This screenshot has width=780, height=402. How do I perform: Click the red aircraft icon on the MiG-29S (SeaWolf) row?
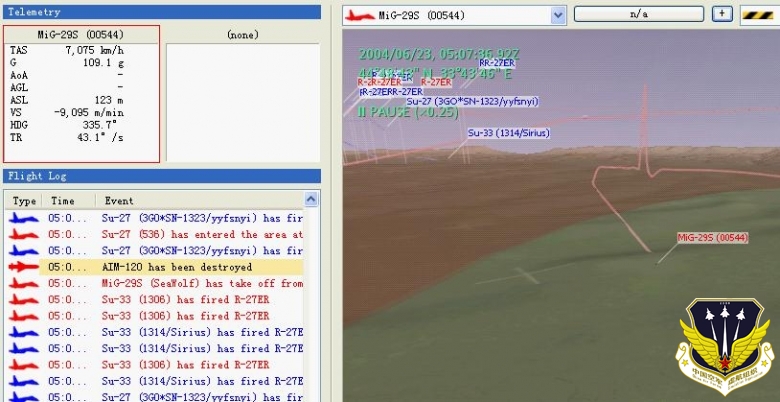pyautogui.click(x=23, y=284)
